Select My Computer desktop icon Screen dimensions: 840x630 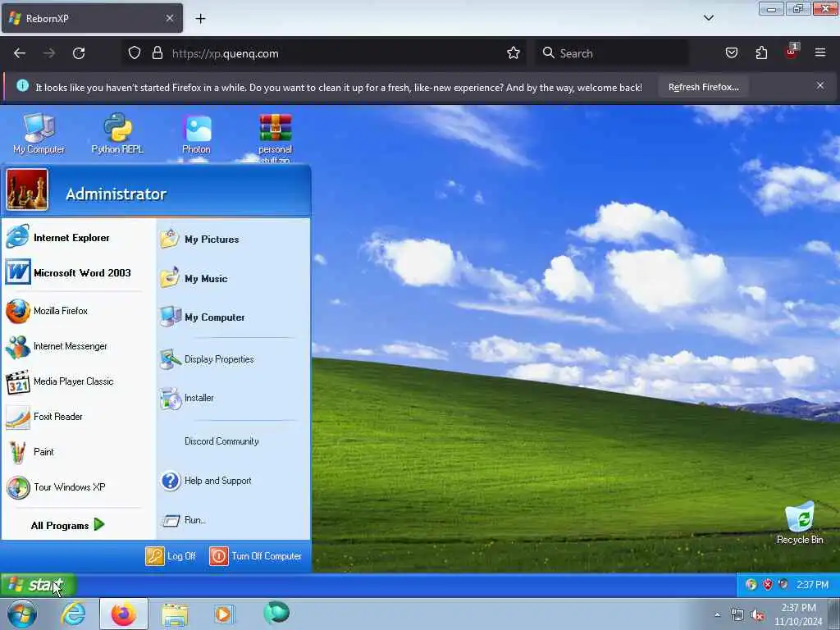pyautogui.click(x=39, y=134)
